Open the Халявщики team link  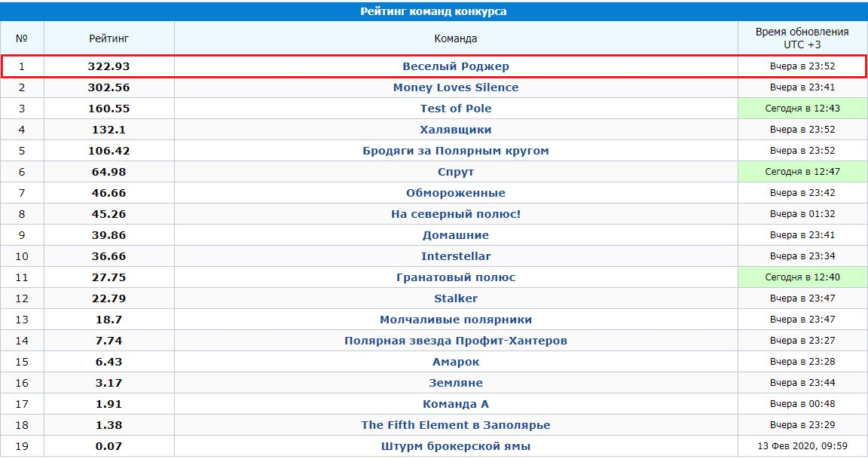tap(455, 130)
